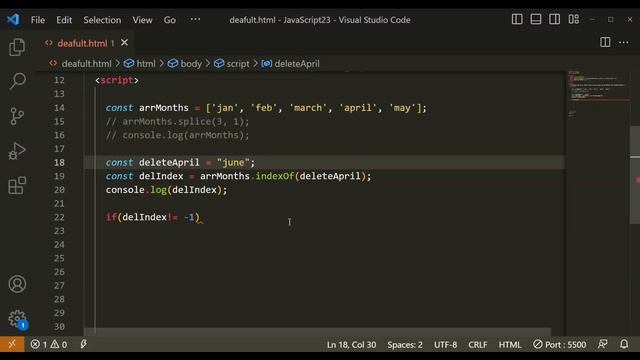Open the Accounts menu icon
The width and height of the screenshot is (640, 360).
point(17,284)
